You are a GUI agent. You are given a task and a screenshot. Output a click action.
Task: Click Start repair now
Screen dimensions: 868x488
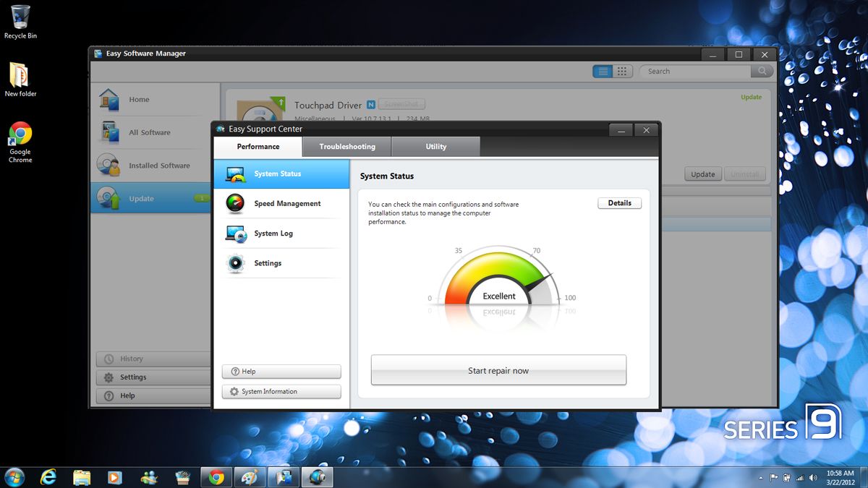pos(498,370)
